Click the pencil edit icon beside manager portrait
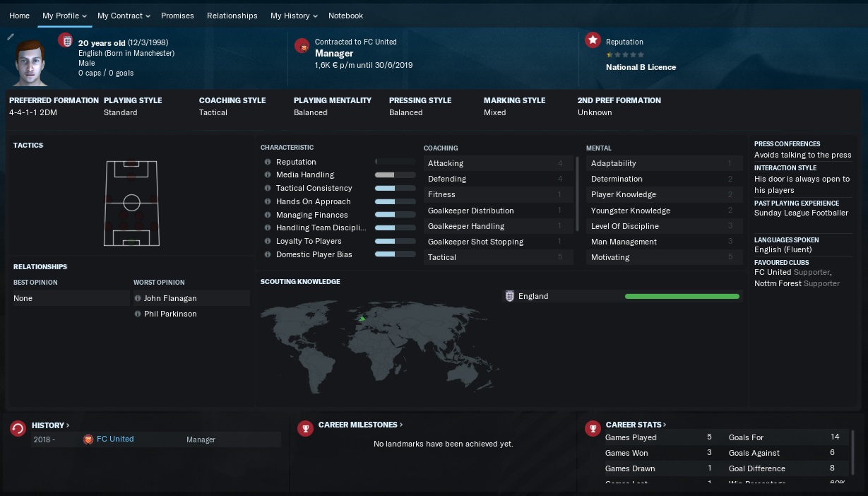The width and height of the screenshot is (868, 496). pyautogui.click(x=11, y=37)
